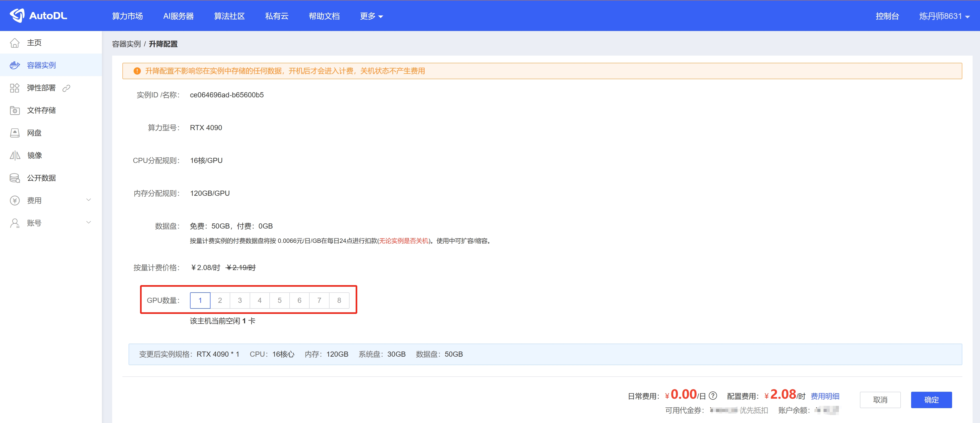
Task: Open the home page house icon
Action: click(x=14, y=43)
